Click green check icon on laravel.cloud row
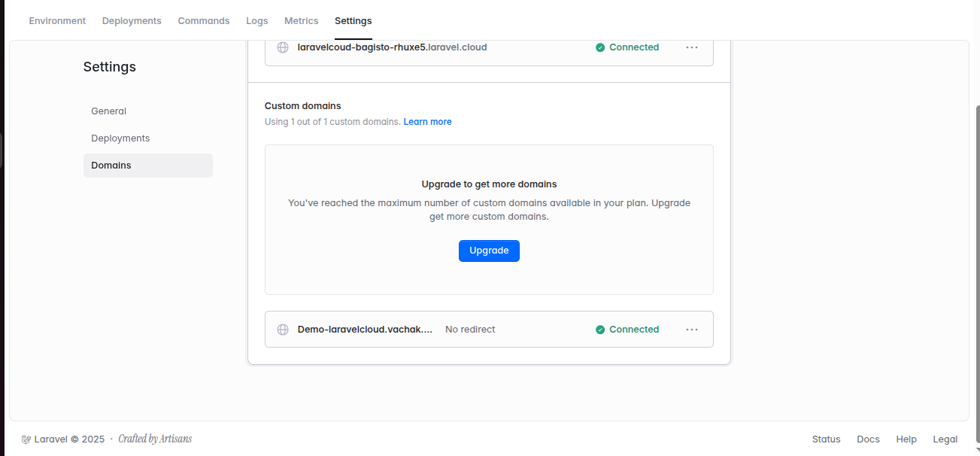The width and height of the screenshot is (980, 456). [x=600, y=47]
